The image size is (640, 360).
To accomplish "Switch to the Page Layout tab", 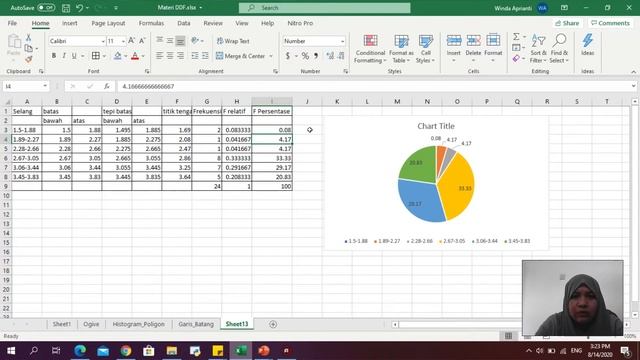I will pos(108,23).
